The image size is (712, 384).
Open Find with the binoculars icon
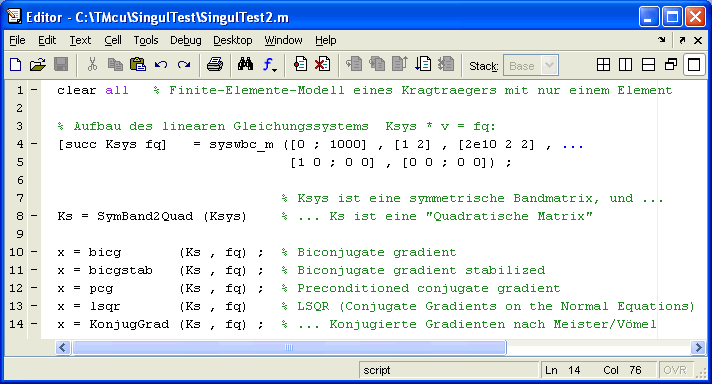click(246, 65)
